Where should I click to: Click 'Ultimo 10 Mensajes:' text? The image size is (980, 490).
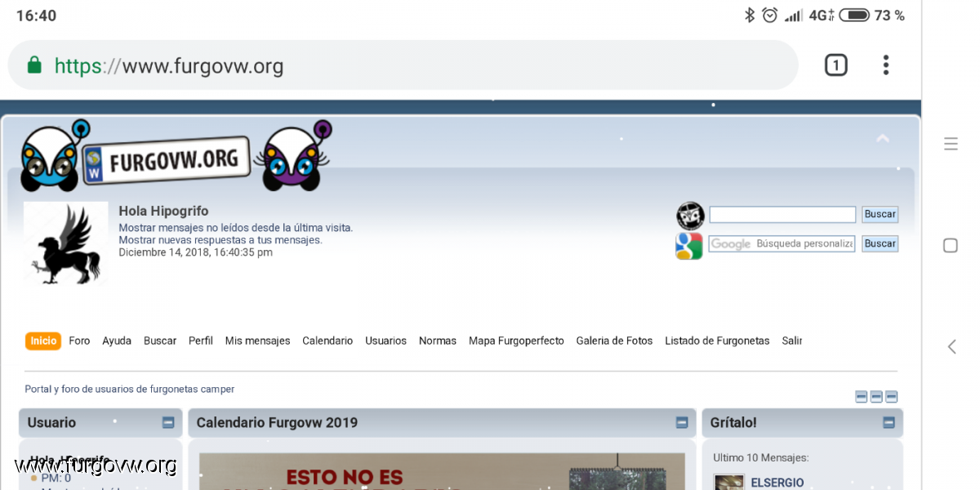tap(760, 457)
